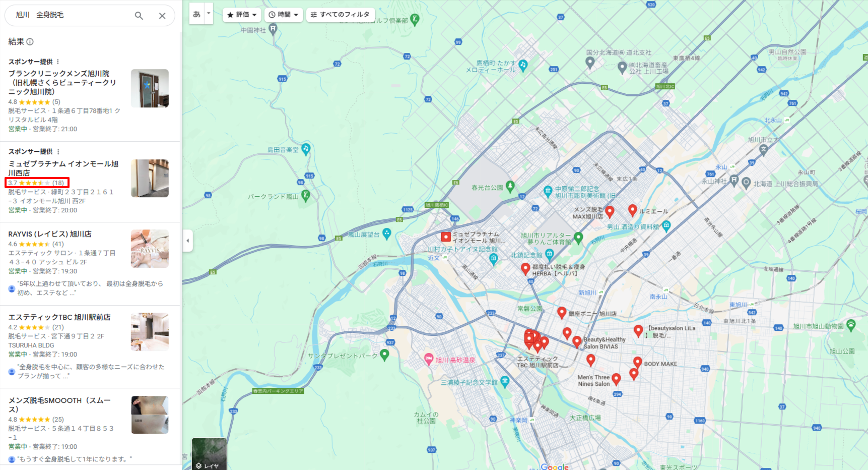This screenshot has height=470, width=868.
Task: Open the second スポンサー提供 three-dot menu
Action: 58,152
